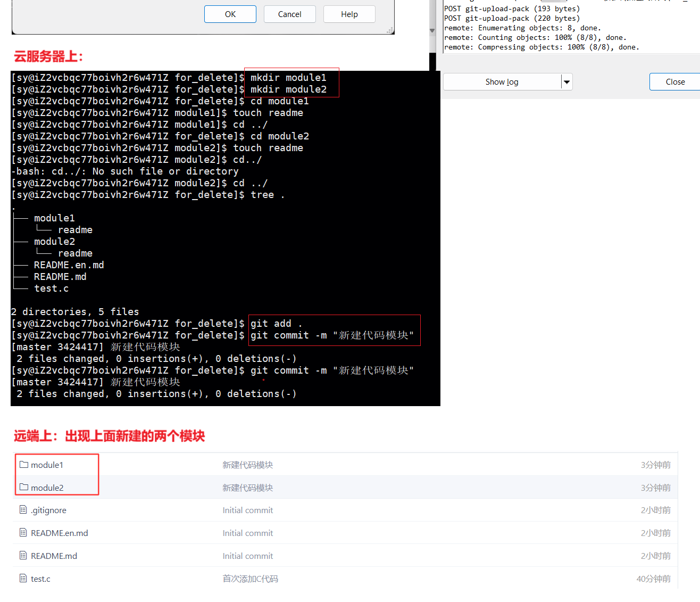Click the Close button in the git progress window
Screen dimensions: 700x602
click(x=675, y=82)
